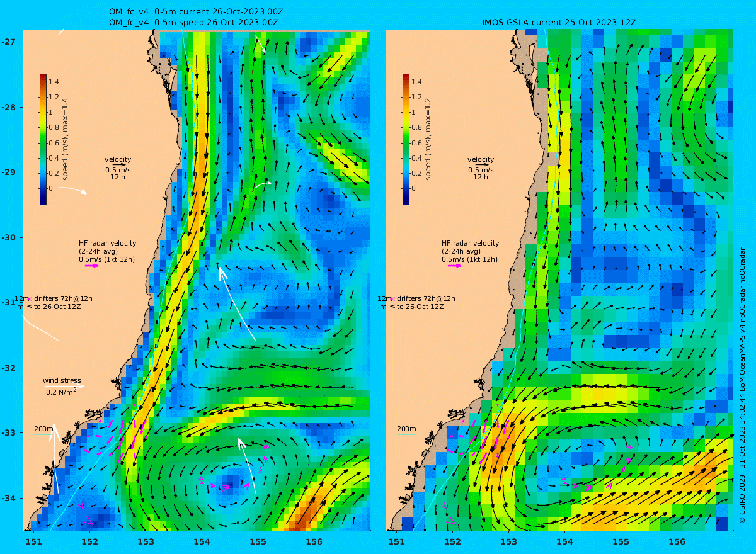756x554 pixels.
Task: Click the magenta HF radar arrow in IMOS GSLA legend
Action: click(x=455, y=266)
